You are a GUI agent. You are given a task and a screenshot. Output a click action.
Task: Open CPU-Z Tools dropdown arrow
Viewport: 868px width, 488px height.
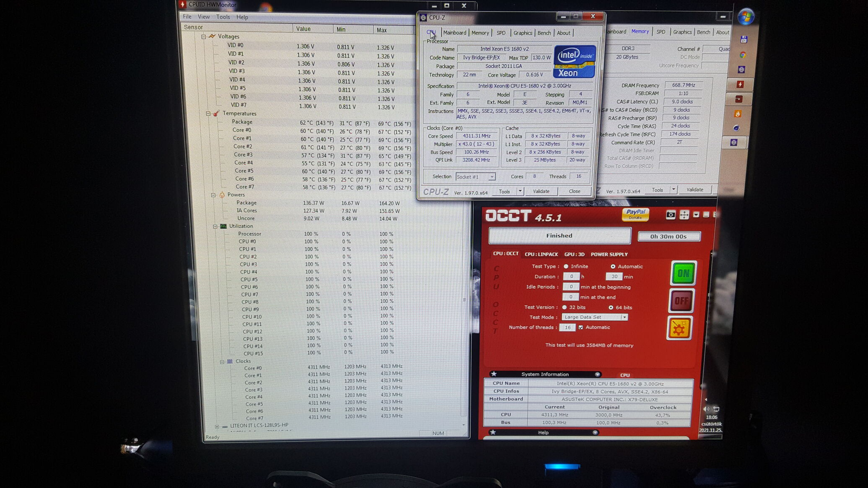(520, 191)
